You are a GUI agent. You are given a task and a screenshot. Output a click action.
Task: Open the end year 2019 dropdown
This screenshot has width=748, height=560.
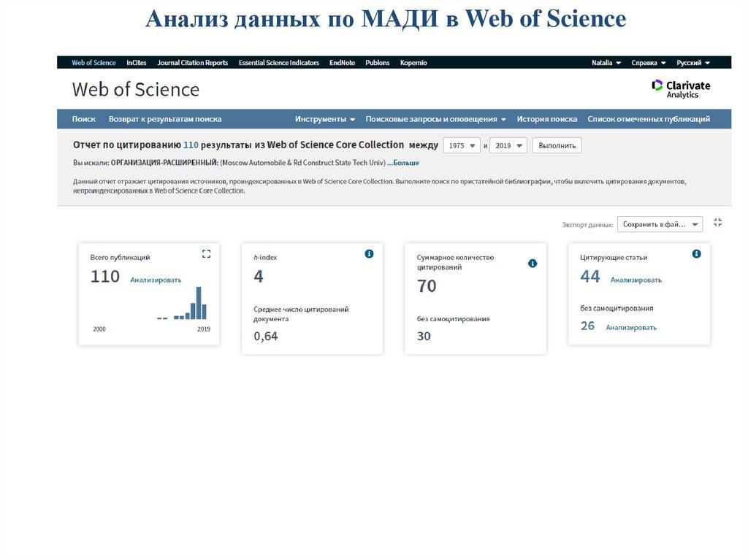pyautogui.click(x=508, y=145)
